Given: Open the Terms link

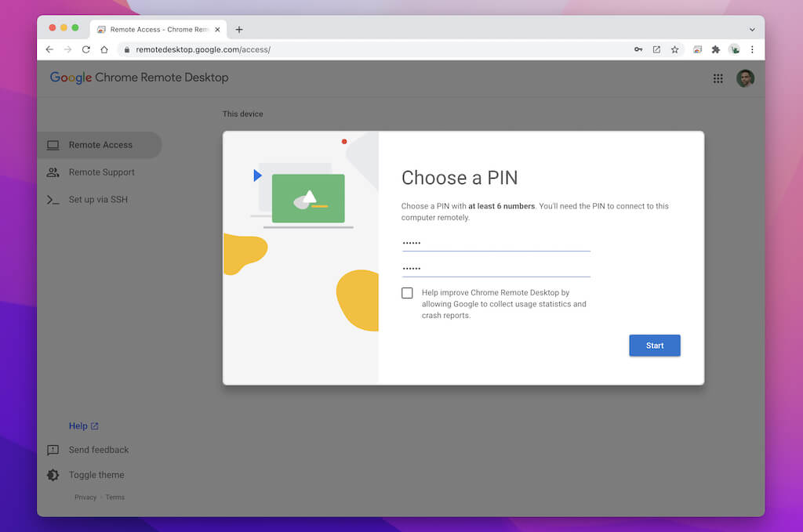Looking at the screenshot, I should tap(115, 498).
